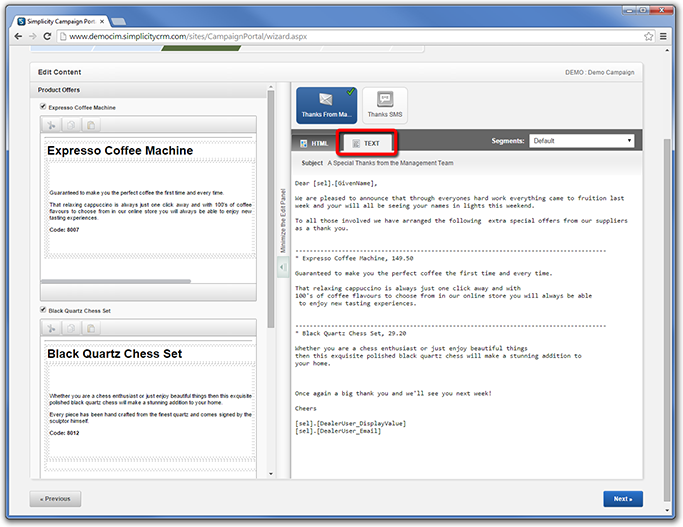
Task: Click Code: 8012 text
Action: pyautogui.click(x=64, y=433)
